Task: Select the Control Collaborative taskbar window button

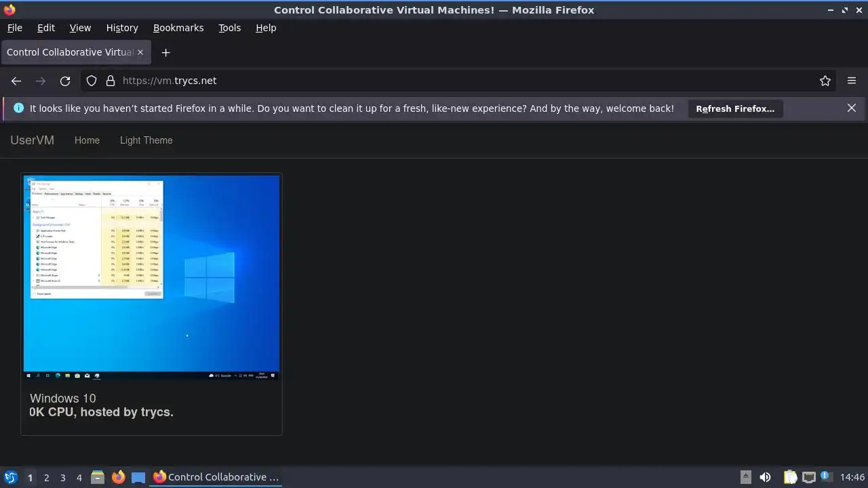Action: point(216,477)
